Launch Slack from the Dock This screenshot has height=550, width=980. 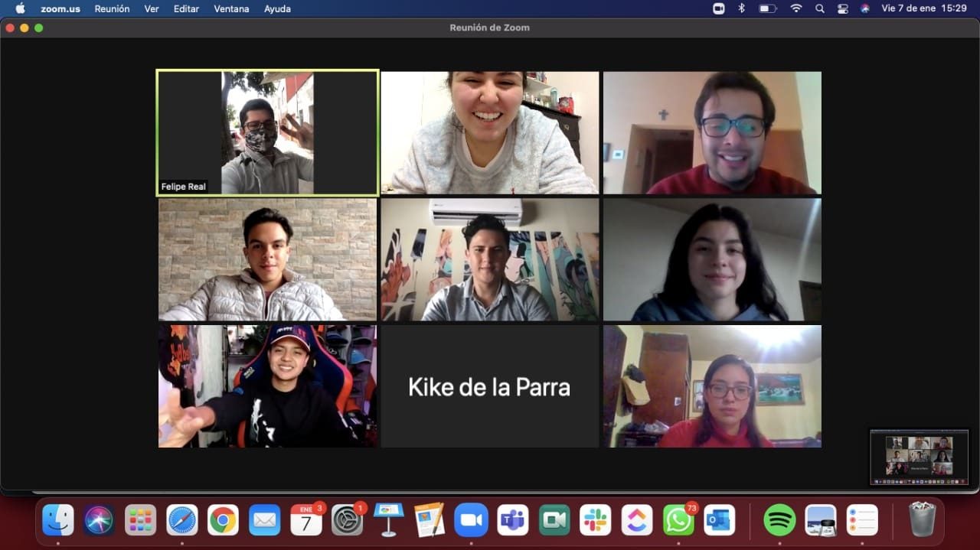[595, 520]
